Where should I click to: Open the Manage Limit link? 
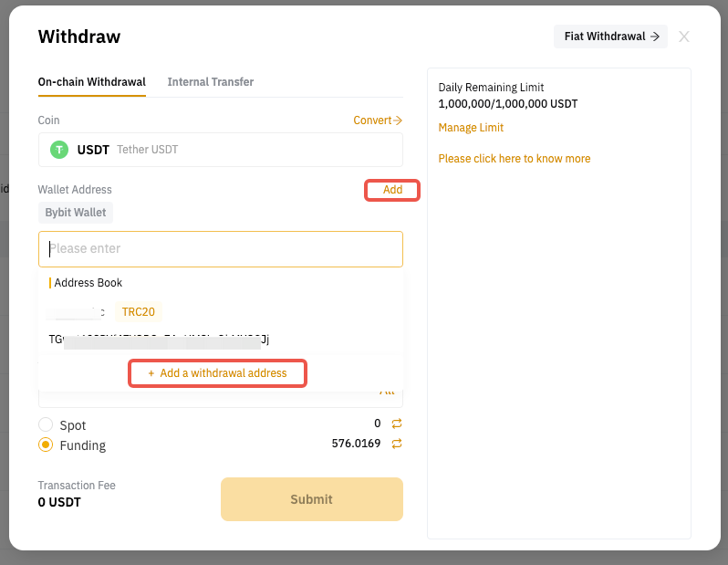471,128
